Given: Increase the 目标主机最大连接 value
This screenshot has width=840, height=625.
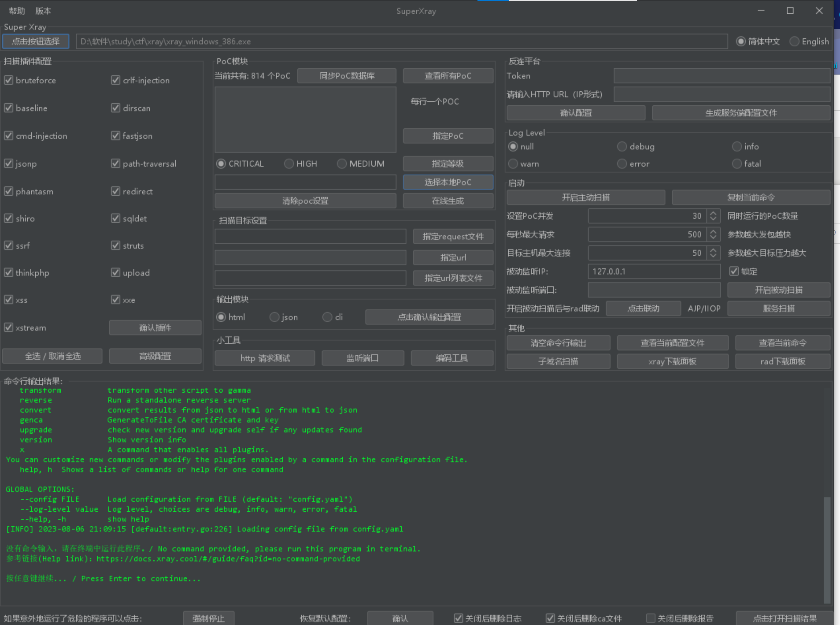Looking at the screenshot, I should click(x=713, y=250).
